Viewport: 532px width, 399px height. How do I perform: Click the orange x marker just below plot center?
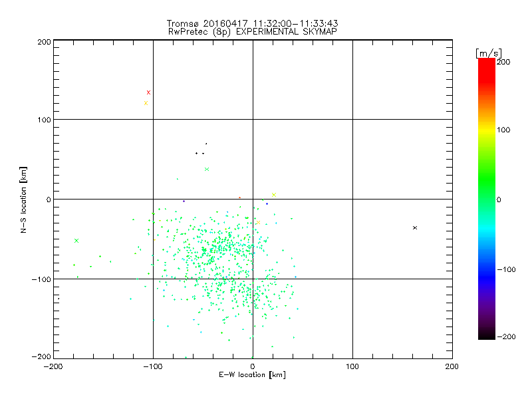258,222
